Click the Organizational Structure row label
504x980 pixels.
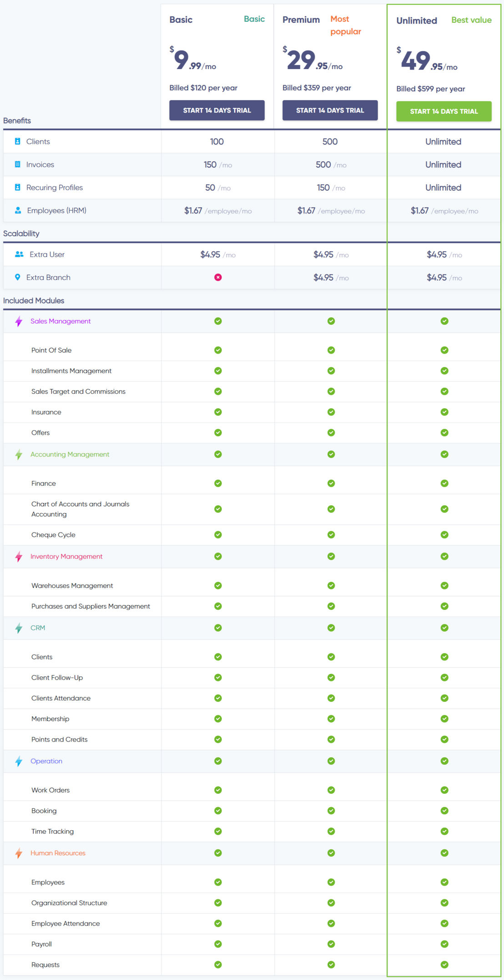69,903
